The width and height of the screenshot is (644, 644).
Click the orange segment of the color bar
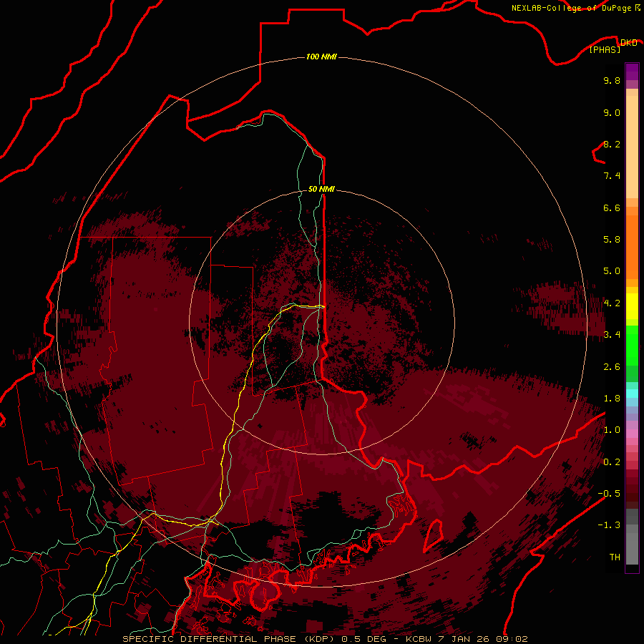(x=632, y=246)
